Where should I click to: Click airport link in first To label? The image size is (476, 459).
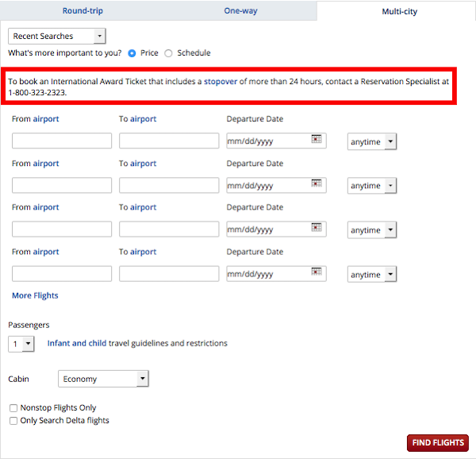[144, 119]
